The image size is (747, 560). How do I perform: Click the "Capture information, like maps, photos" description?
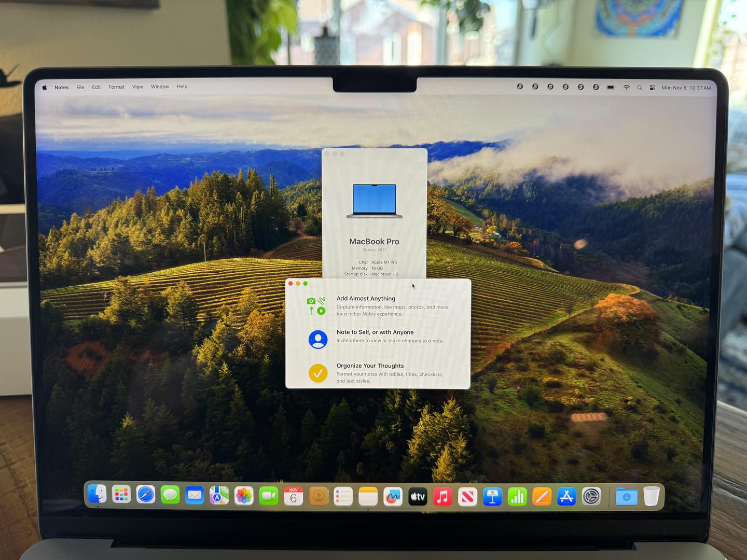point(392,311)
